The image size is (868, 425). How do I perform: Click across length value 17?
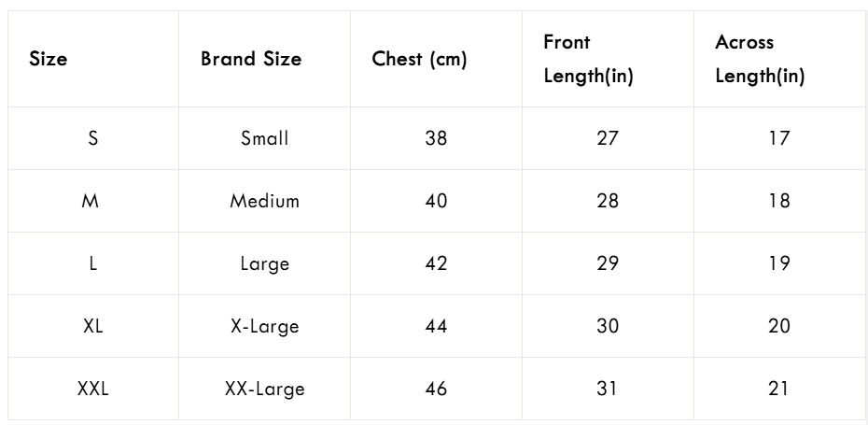pos(779,138)
